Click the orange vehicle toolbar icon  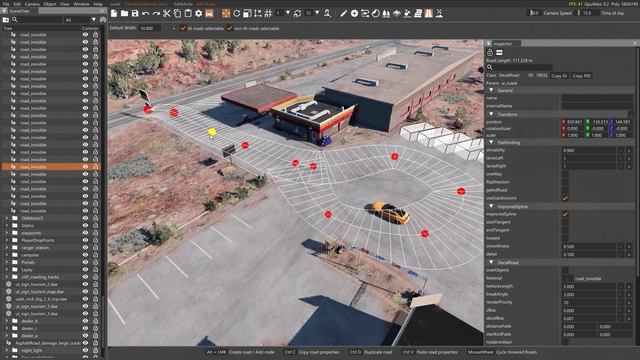click(209, 13)
